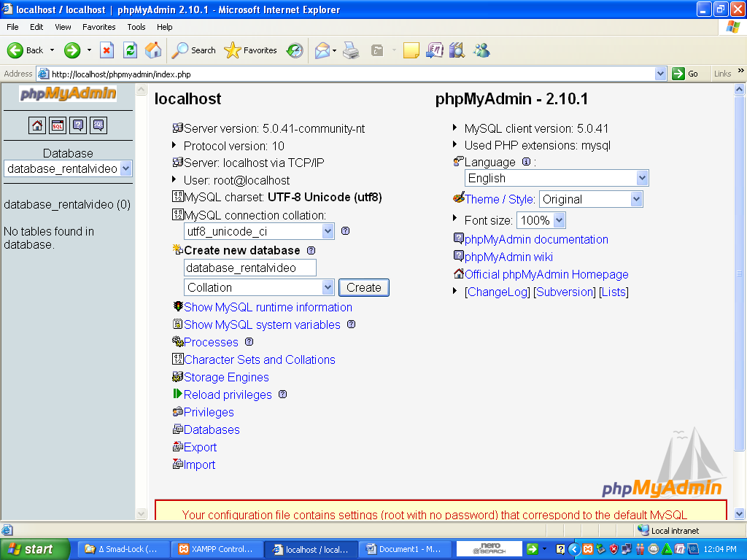747x560 pixels.
Task: Open the Language dropdown showing English
Action: tap(642, 178)
